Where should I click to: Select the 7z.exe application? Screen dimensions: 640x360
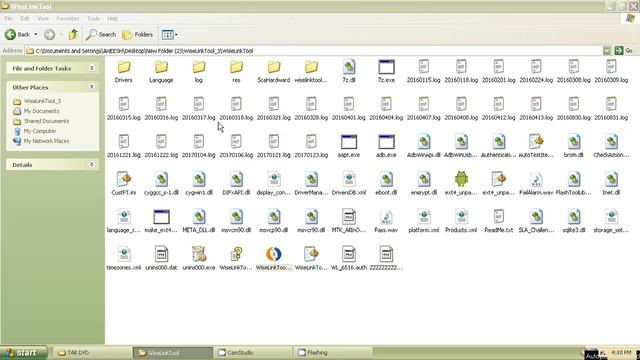pos(386,71)
